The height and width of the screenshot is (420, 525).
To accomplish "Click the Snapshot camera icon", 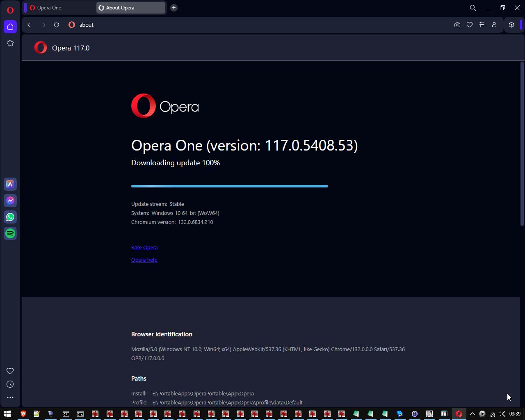I will [457, 25].
